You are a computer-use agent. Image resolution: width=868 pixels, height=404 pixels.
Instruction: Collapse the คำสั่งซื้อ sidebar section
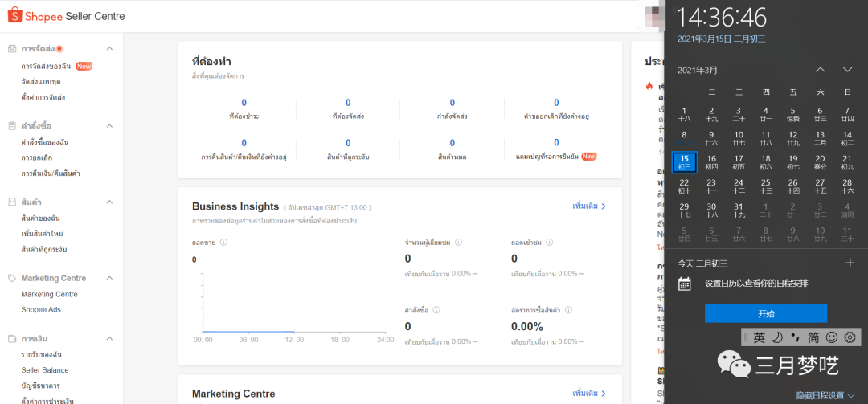click(110, 126)
